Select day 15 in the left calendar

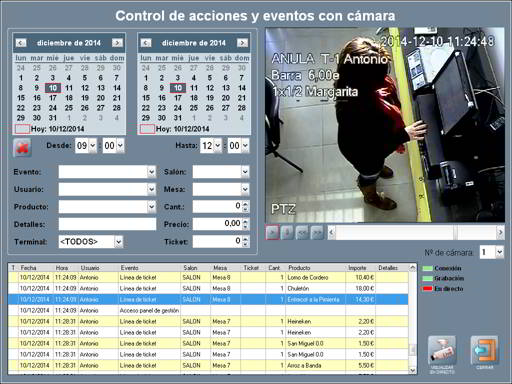pos(21,98)
